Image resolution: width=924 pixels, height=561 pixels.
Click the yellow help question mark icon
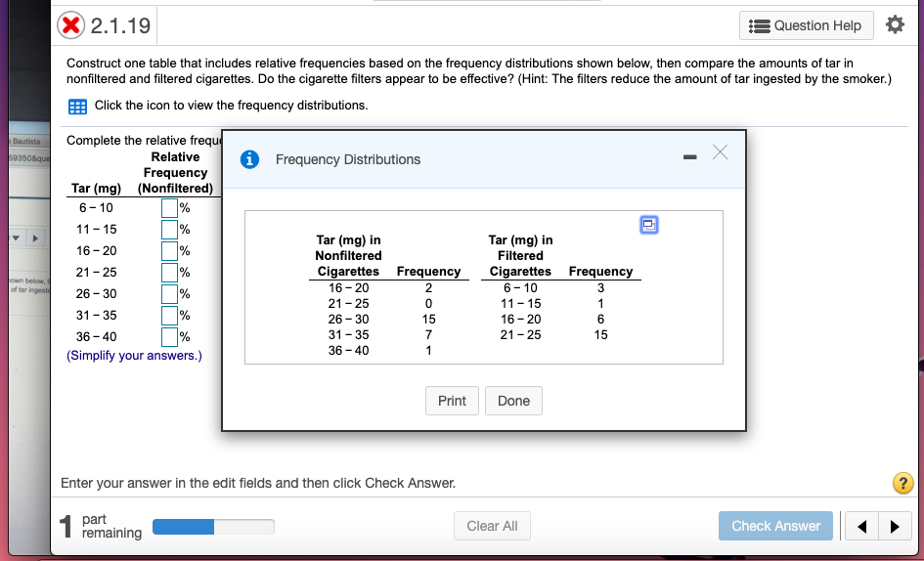[902, 483]
